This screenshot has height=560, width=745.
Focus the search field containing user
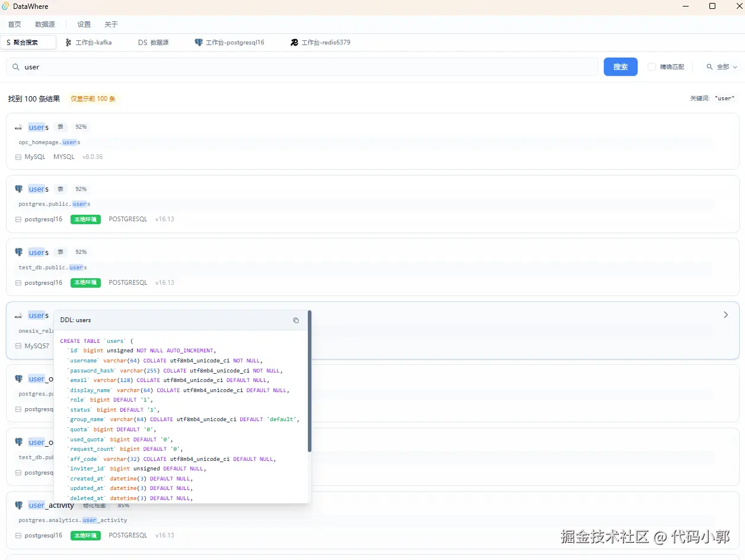coord(303,67)
